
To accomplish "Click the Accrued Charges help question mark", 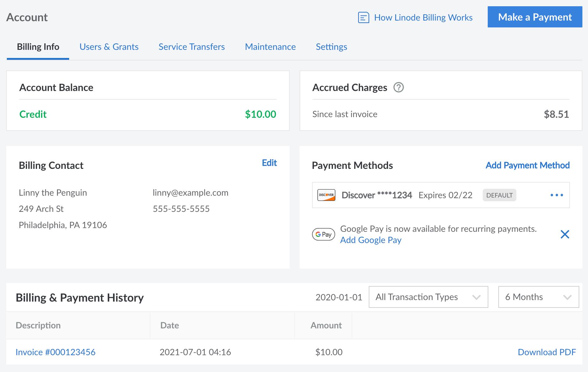I will click(x=398, y=88).
